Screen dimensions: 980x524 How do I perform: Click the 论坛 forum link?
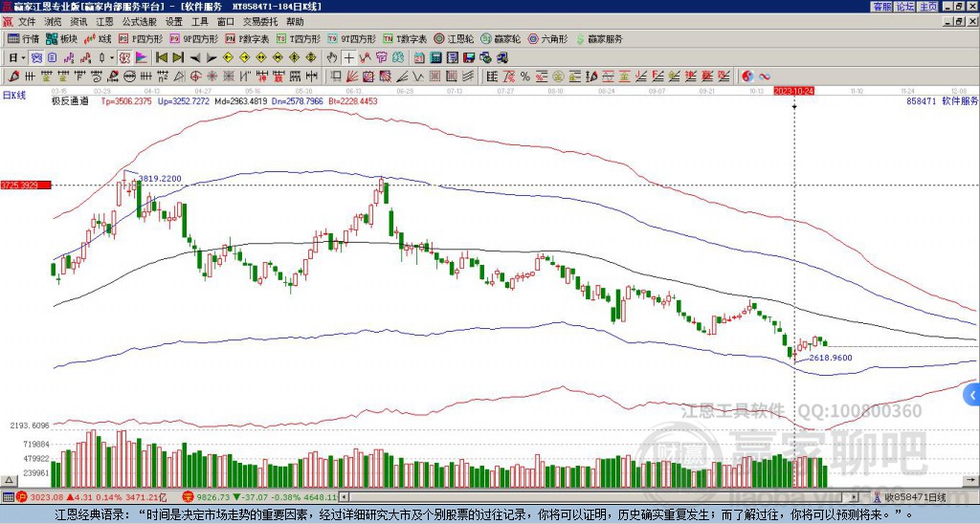[x=904, y=7]
